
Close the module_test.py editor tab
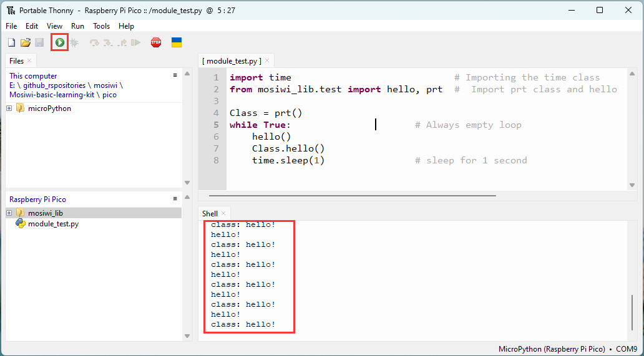click(x=267, y=60)
